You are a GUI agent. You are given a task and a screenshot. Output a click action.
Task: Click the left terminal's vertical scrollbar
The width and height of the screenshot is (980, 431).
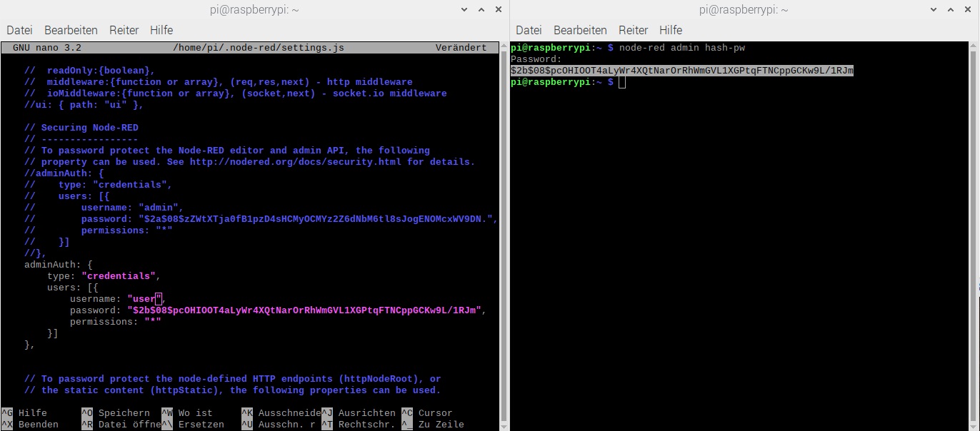click(x=504, y=214)
